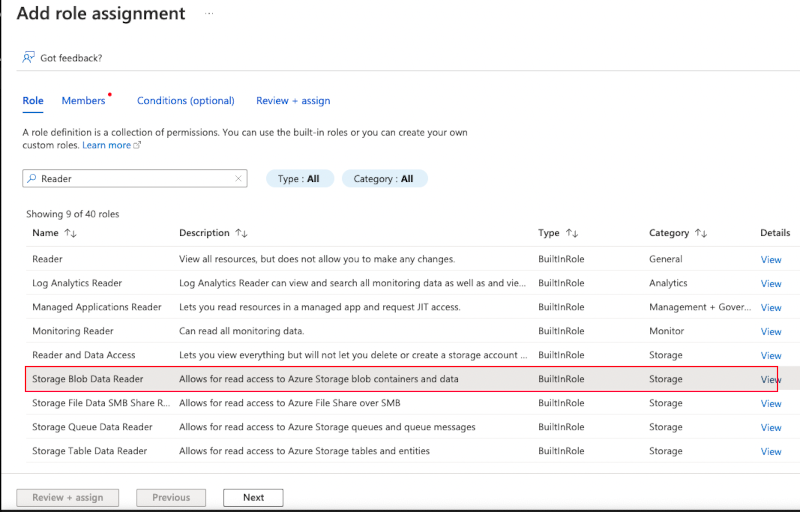View details for Reader and Data Access
This screenshot has height=512, width=800.
(x=770, y=356)
